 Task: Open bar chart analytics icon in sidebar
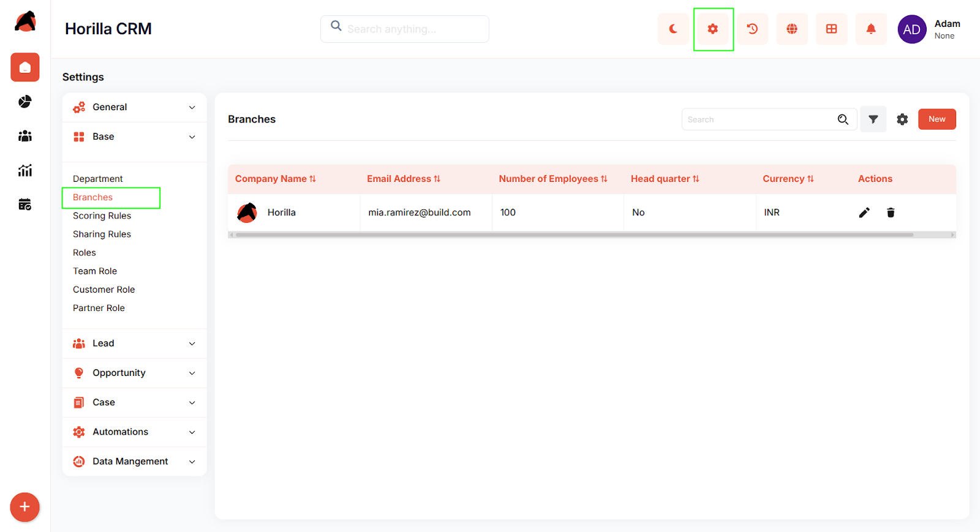[x=25, y=170]
